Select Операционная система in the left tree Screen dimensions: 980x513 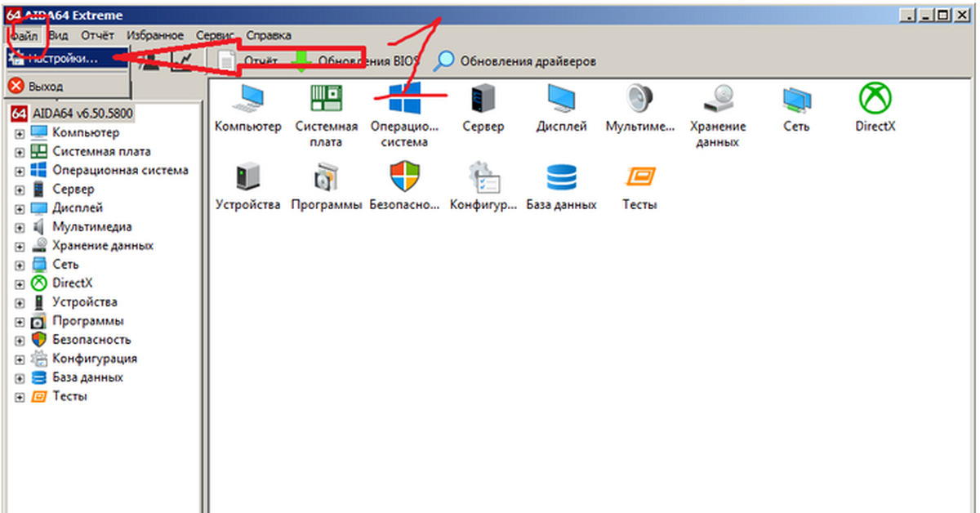click(120, 170)
